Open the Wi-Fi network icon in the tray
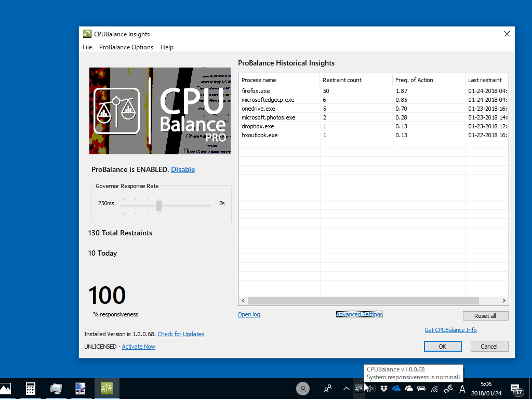This screenshot has height=399, width=532. coord(434,389)
